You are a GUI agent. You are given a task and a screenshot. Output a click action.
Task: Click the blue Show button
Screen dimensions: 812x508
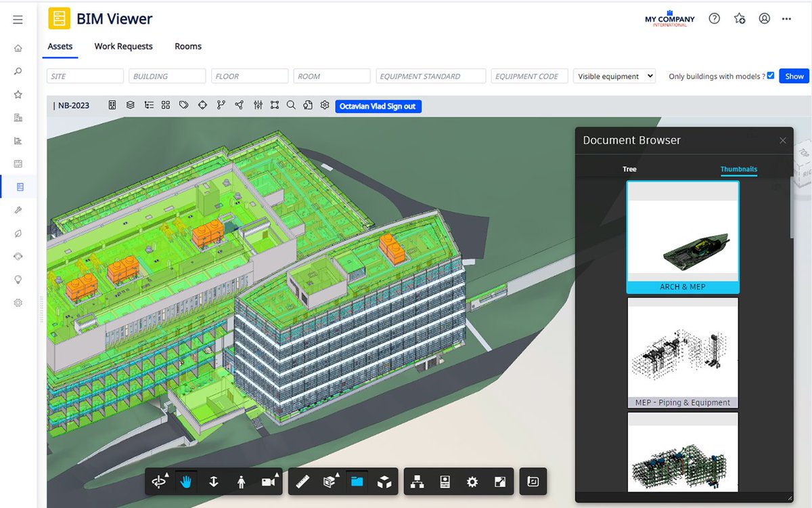click(x=794, y=77)
